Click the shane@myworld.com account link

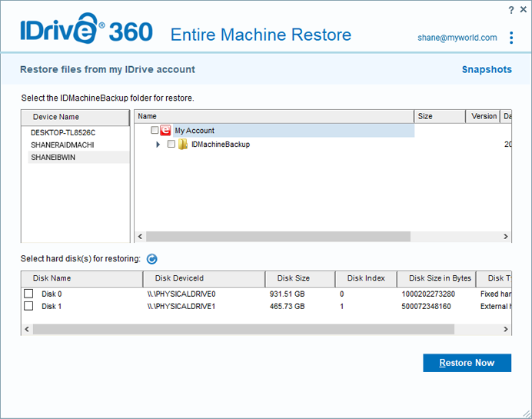coord(457,38)
